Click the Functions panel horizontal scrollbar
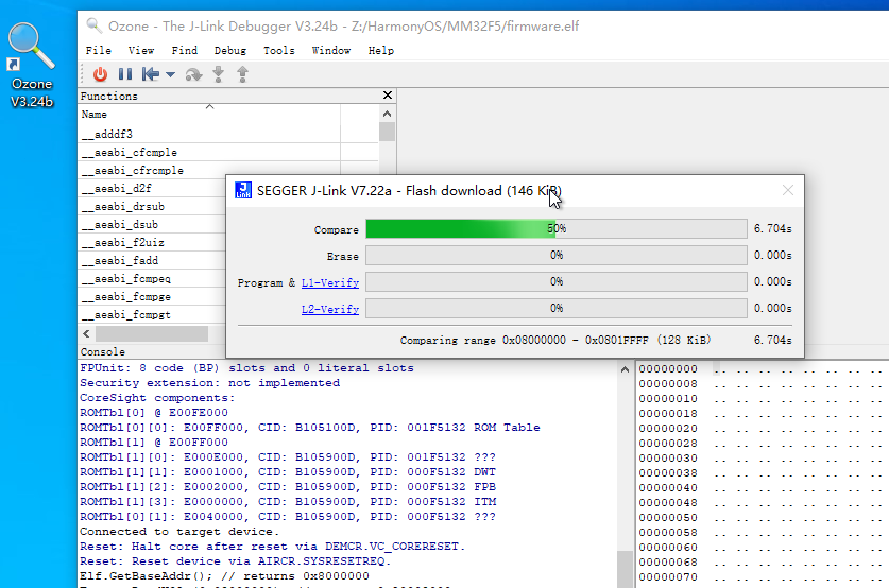Screen dimensions: 889x588 pos(151,333)
